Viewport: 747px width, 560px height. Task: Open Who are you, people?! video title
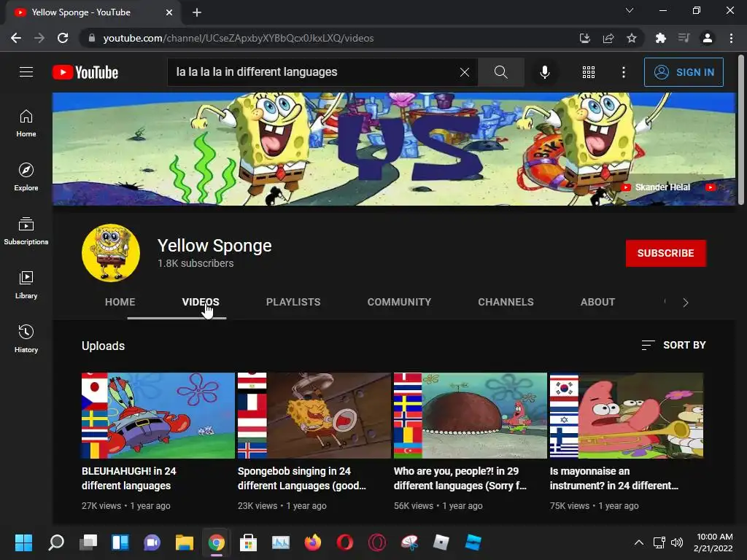click(x=460, y=478)
